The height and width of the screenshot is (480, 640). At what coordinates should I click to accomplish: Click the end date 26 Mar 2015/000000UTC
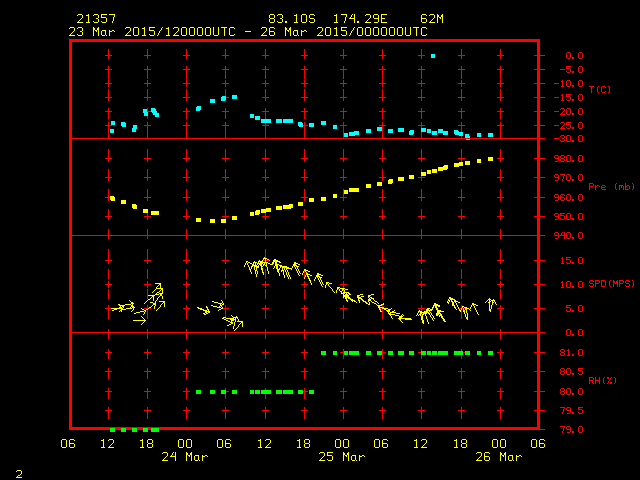click(x=344, y=32)
